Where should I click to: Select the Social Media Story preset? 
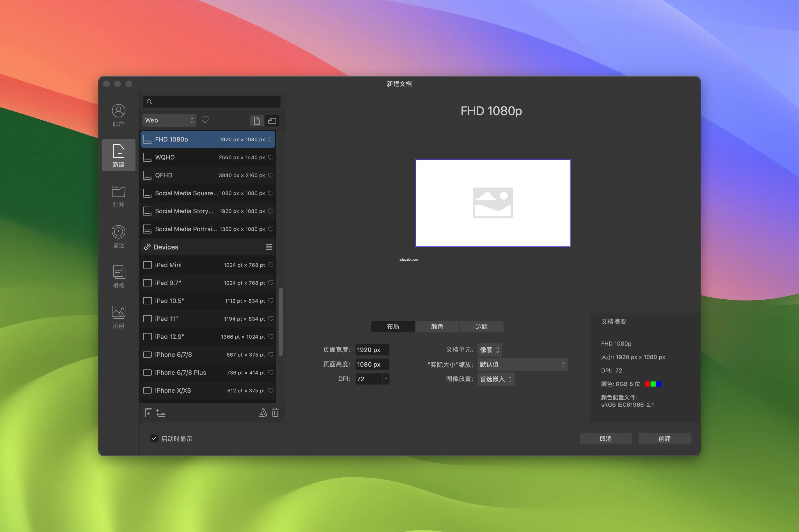pos(208,211)
